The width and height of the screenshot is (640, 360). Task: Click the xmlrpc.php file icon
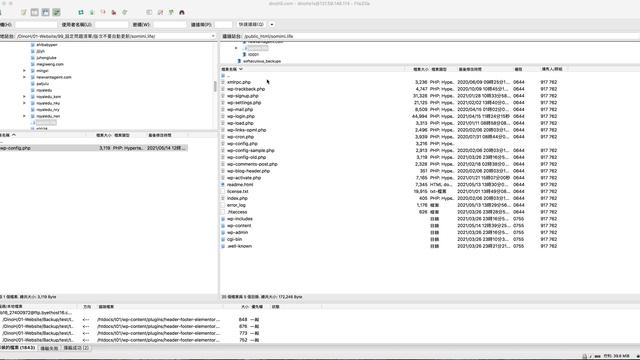[223, 82]
